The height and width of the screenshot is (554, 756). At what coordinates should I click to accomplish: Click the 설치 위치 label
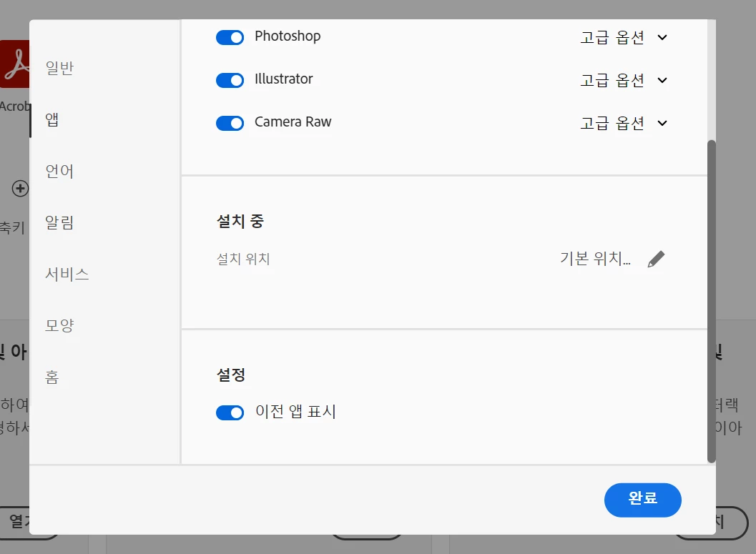click(x=243, y=259)
